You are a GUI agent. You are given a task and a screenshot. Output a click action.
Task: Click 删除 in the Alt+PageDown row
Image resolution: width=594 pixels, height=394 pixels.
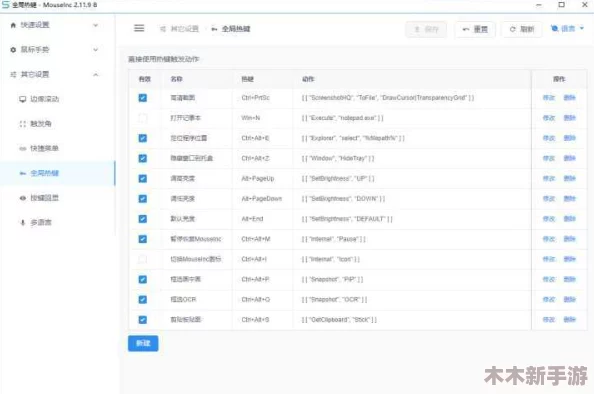(569, 199)
